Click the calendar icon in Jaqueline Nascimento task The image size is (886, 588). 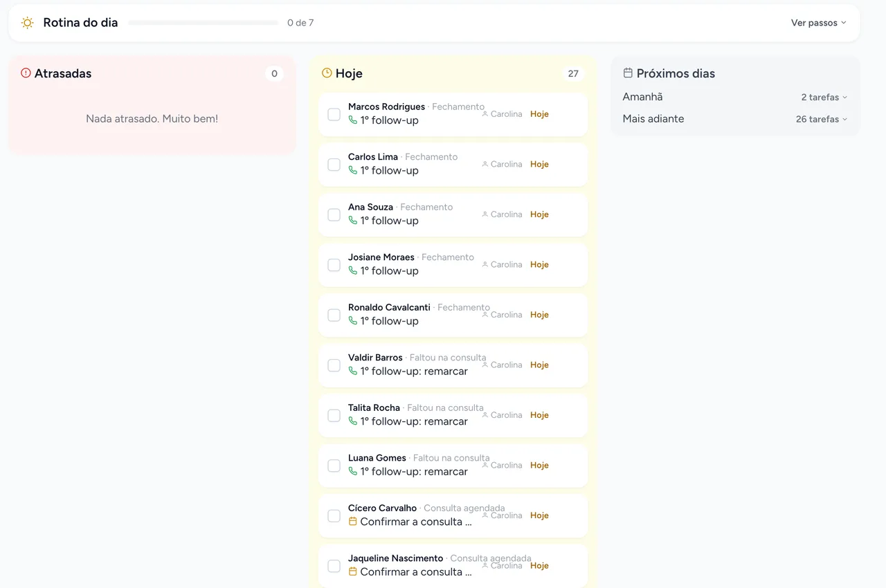(x=353, y=571)
